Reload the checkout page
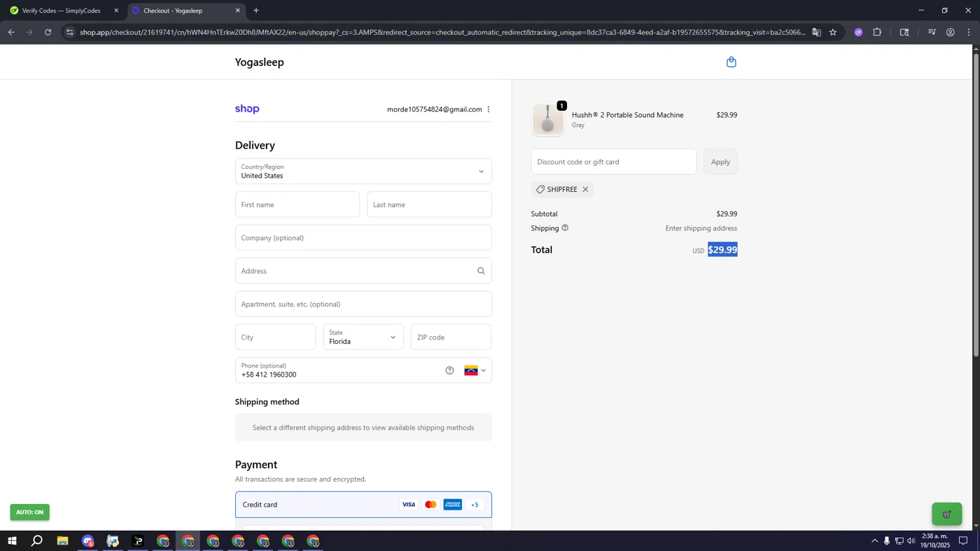Image resolution: width=980 pixels, height=551 pixels. (x=48, y=32)
